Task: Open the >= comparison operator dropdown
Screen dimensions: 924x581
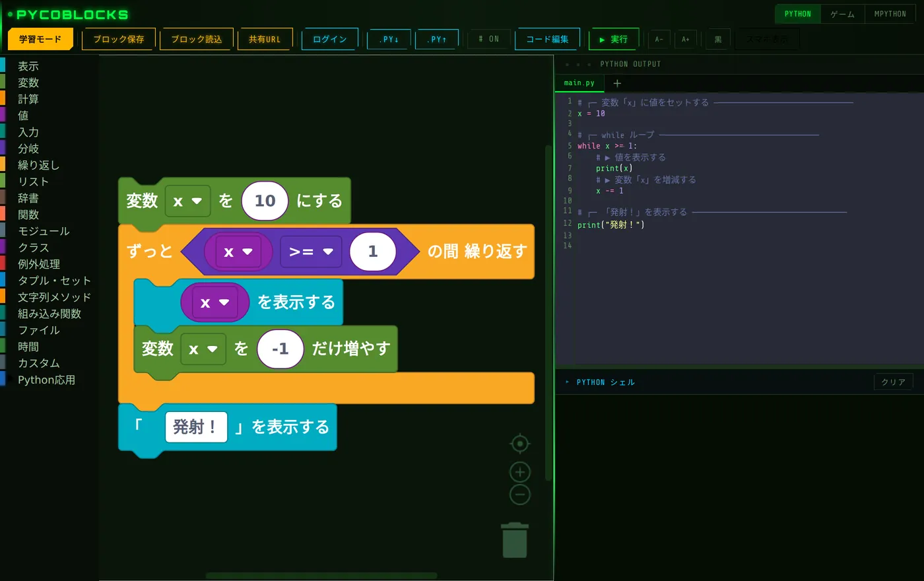Action: (311, 252)
